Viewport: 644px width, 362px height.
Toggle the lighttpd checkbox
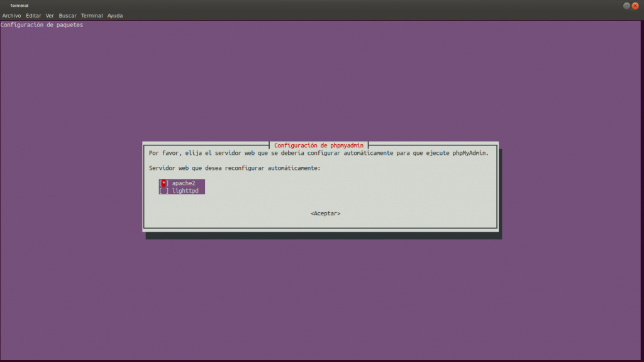point(164,191)
